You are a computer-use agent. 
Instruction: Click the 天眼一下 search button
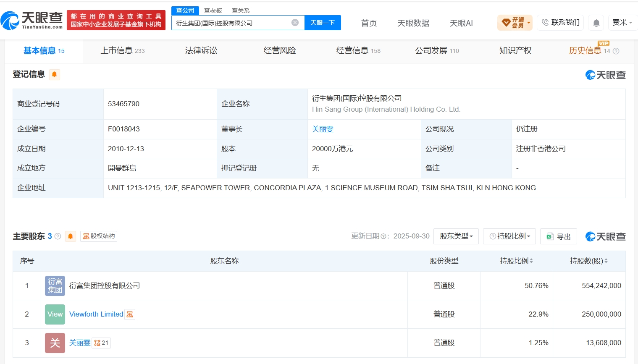coord(323,23)
